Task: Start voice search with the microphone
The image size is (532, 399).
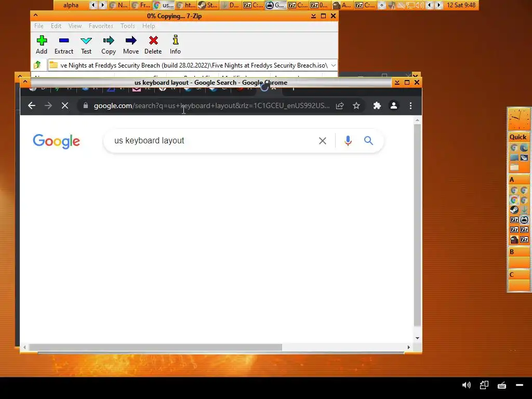Action: tap(348, 140)
